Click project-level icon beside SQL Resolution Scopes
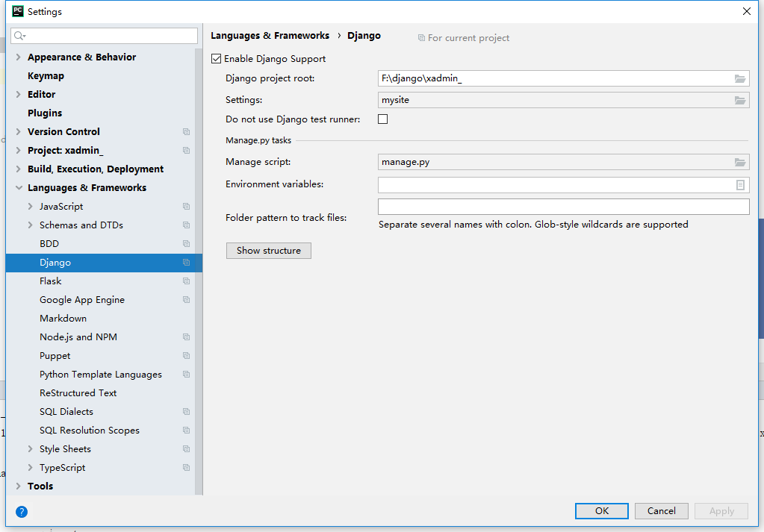Image resolution: width=764 pixels, height=532 pixels. point(186,431)
